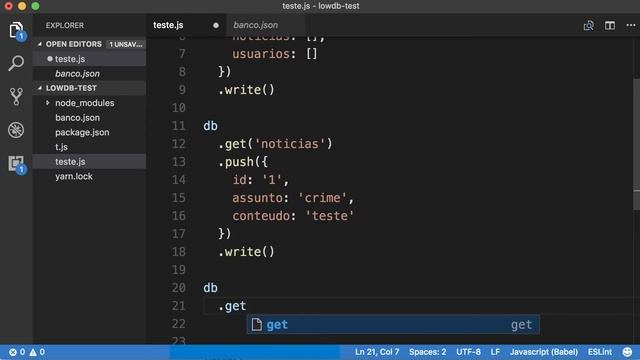Click the 'noticias' string on line 12
Screen dimensions: 640x360
pyautogui.click(x=290, y=144)
